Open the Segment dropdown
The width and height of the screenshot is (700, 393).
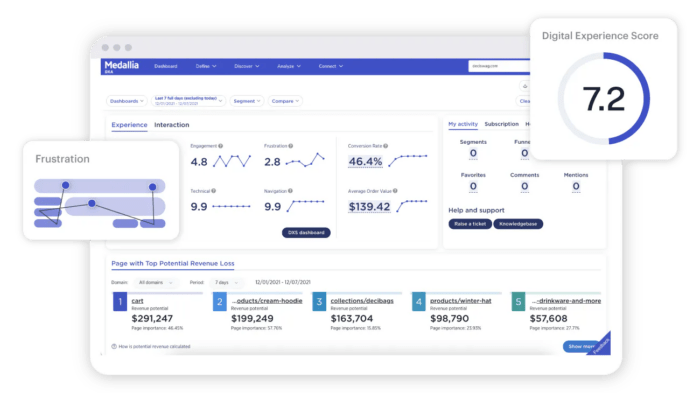click(x=247, y=101)
